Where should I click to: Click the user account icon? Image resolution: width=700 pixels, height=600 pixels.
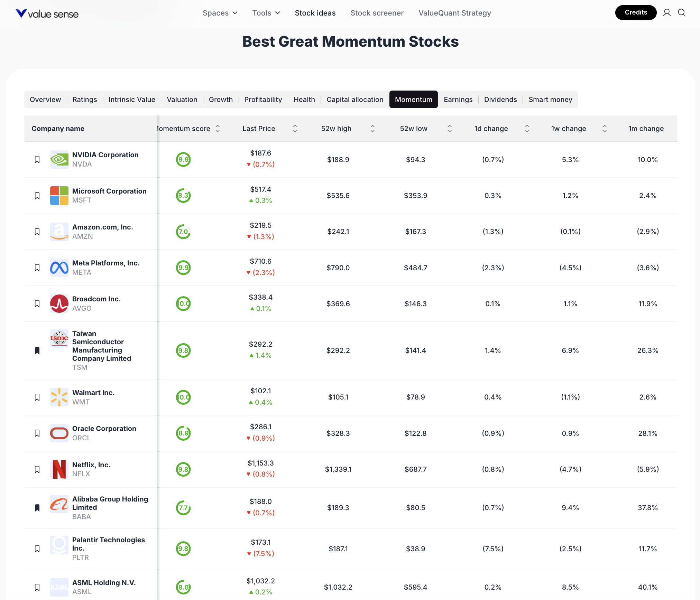(x=667, y=13)
